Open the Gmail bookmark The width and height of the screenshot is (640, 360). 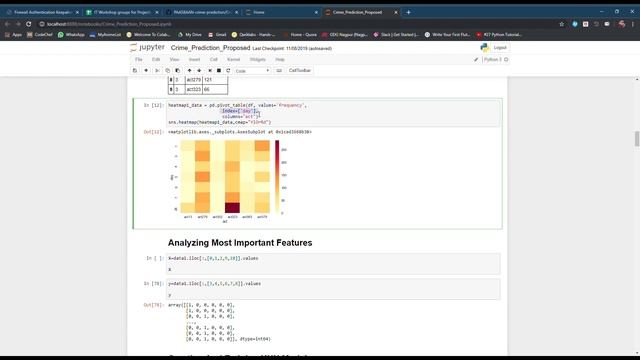(217, 35)
